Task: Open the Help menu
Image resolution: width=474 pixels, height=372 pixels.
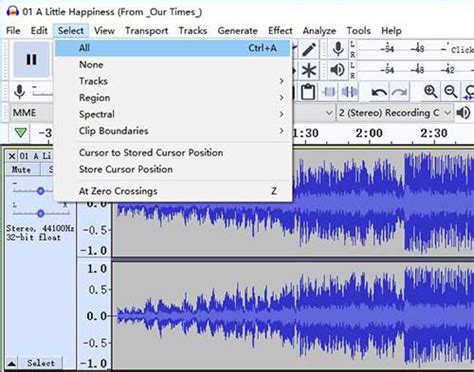Action: pos(391,31)
